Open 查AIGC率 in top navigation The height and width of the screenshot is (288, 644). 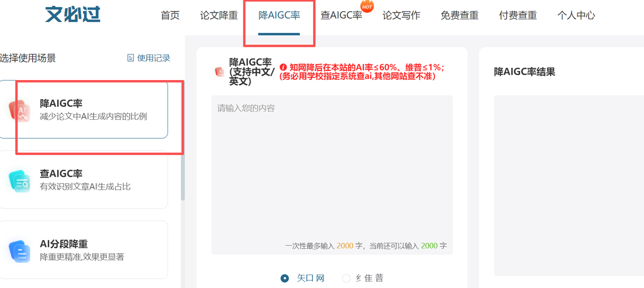pyautogui.click(x=341, y=16)
